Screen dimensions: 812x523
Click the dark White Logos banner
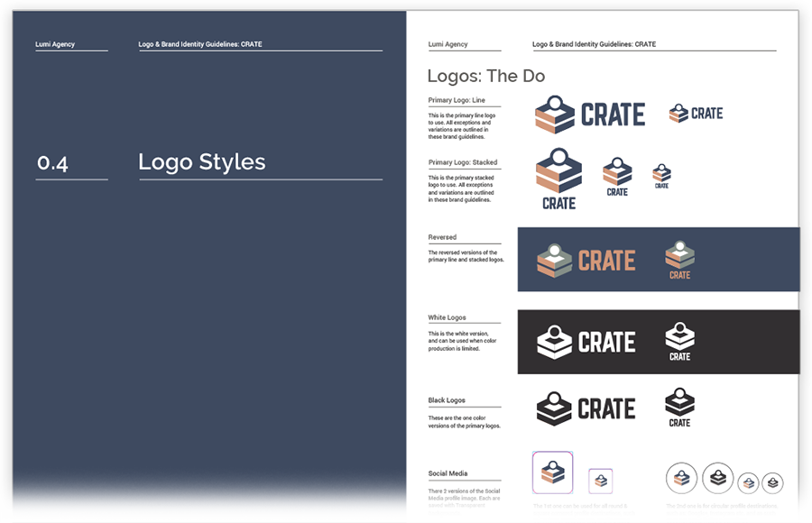[x=659, y=341]
